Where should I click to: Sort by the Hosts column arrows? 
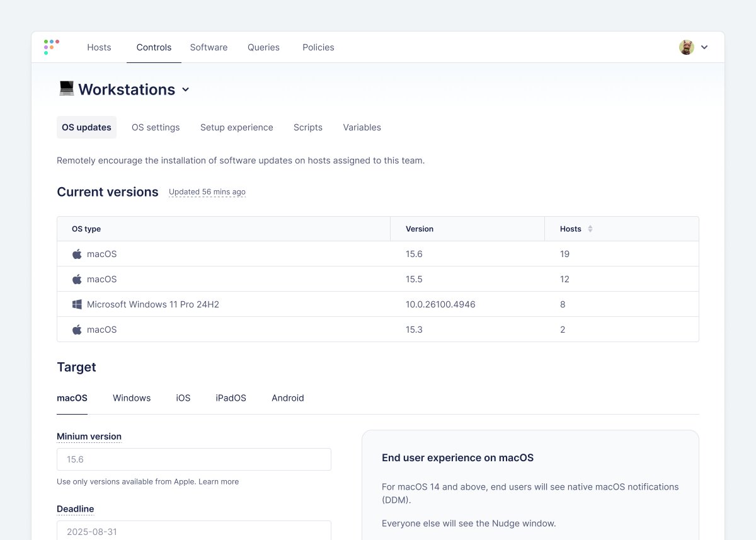click(590, 229)
